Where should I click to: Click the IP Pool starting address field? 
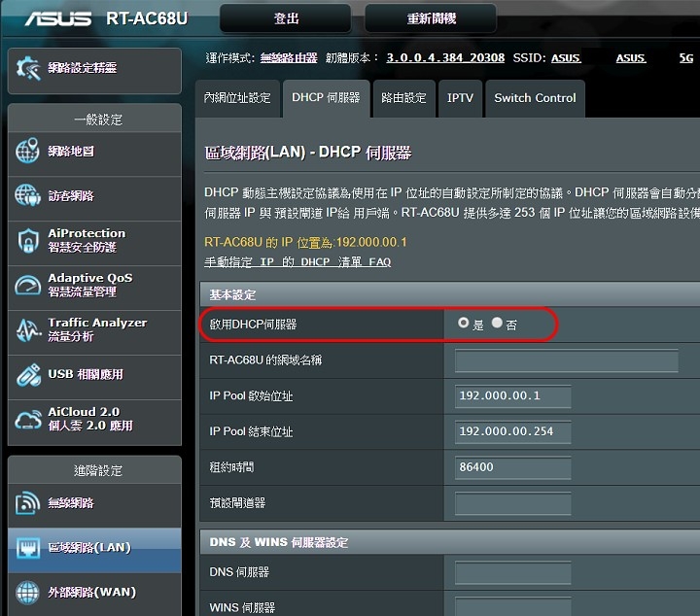[513, 396]
